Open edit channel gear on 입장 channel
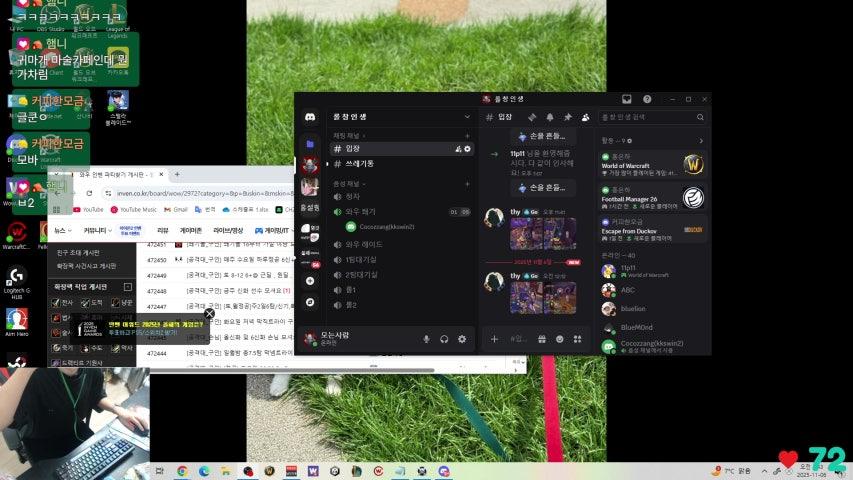This screenshot has height=480, width=853. point(467,149)
